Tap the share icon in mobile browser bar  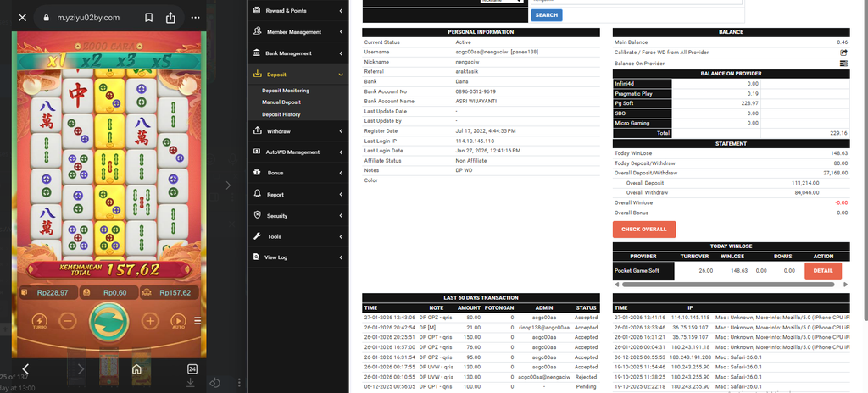(170, 18)
